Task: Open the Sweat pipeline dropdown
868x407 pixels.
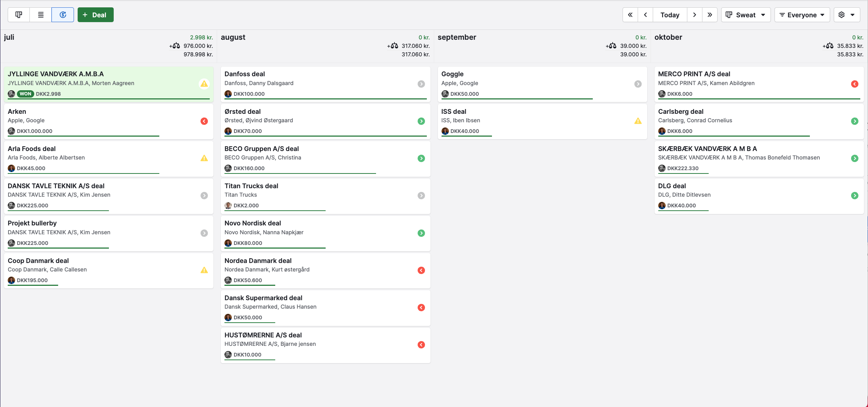Action: [745, 15]
